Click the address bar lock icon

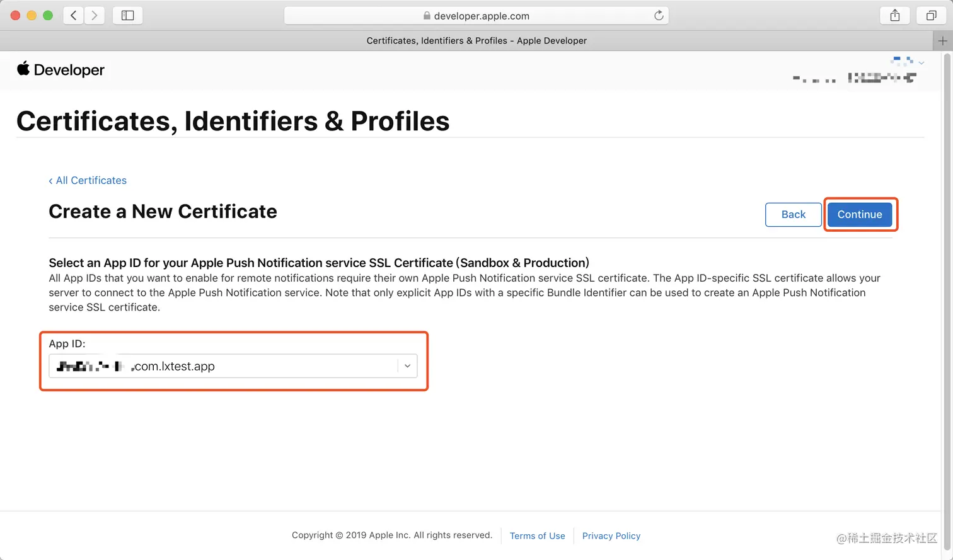[427, 16]
